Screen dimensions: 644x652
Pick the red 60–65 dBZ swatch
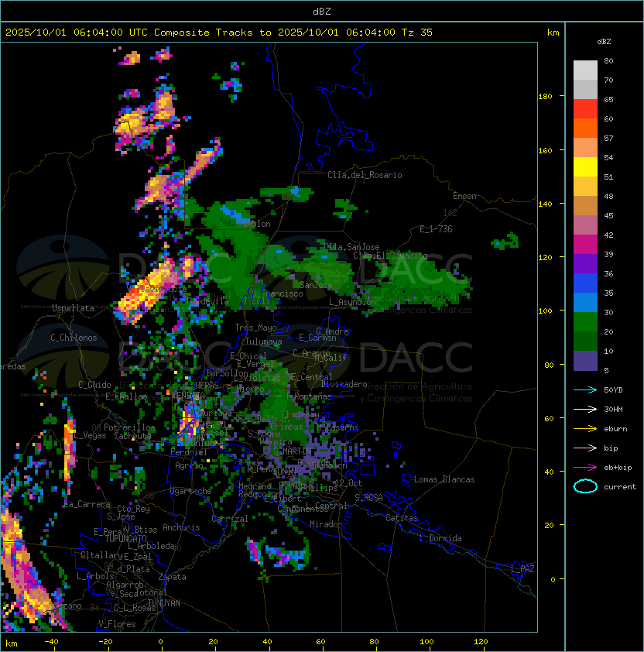coord(585,109)
